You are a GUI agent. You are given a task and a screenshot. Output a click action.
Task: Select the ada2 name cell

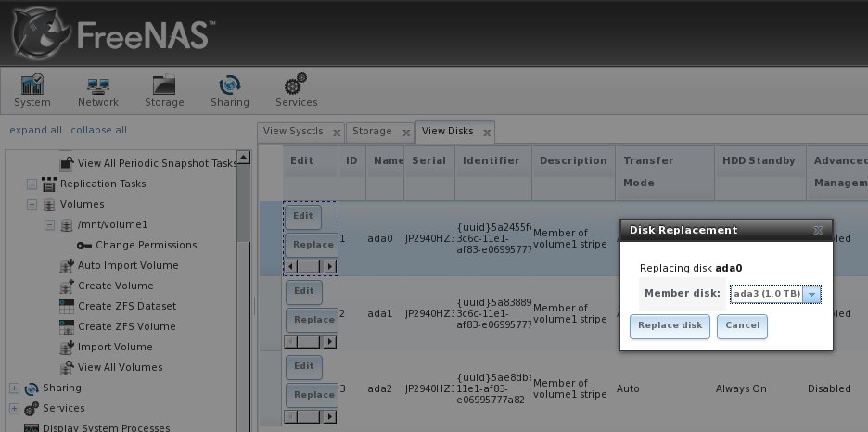(380, 388)
